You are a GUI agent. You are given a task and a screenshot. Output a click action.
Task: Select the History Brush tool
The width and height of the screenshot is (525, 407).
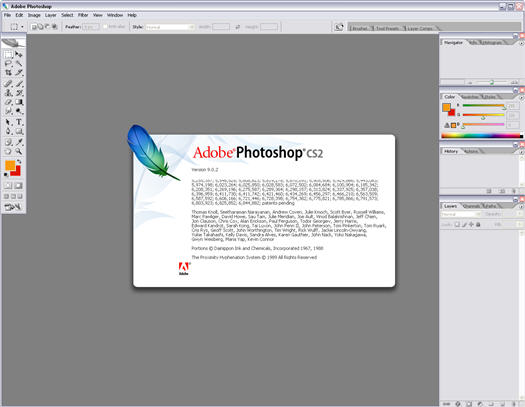[x=19, y=93]
